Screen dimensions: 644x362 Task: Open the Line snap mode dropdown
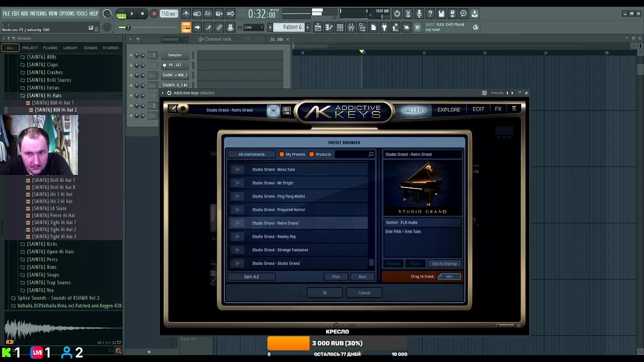pos(253,27)
